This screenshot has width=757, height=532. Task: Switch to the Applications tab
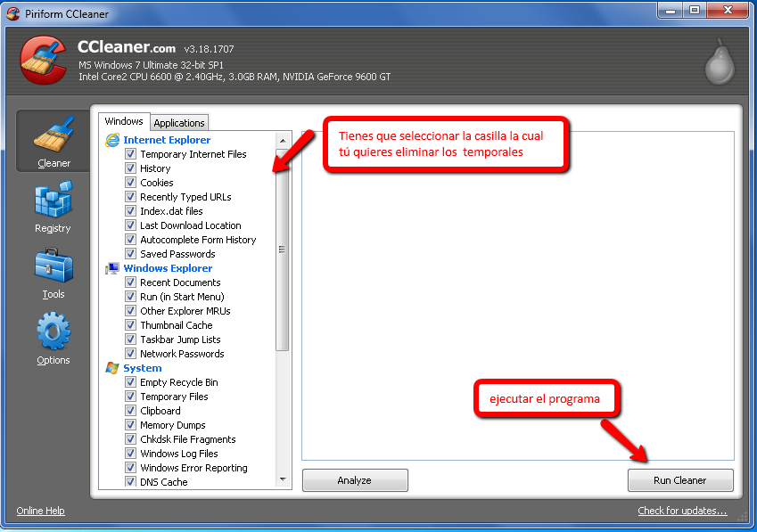(179, 123)
